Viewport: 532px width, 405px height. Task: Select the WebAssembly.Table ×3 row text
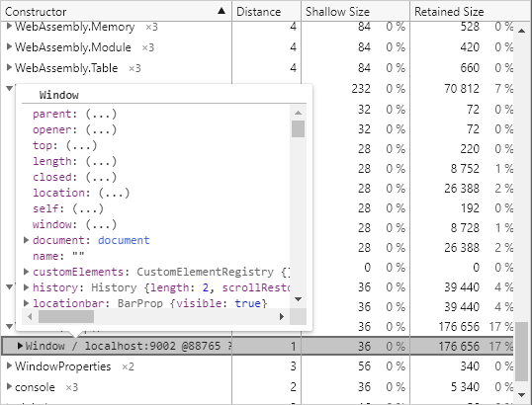[78, 68]
